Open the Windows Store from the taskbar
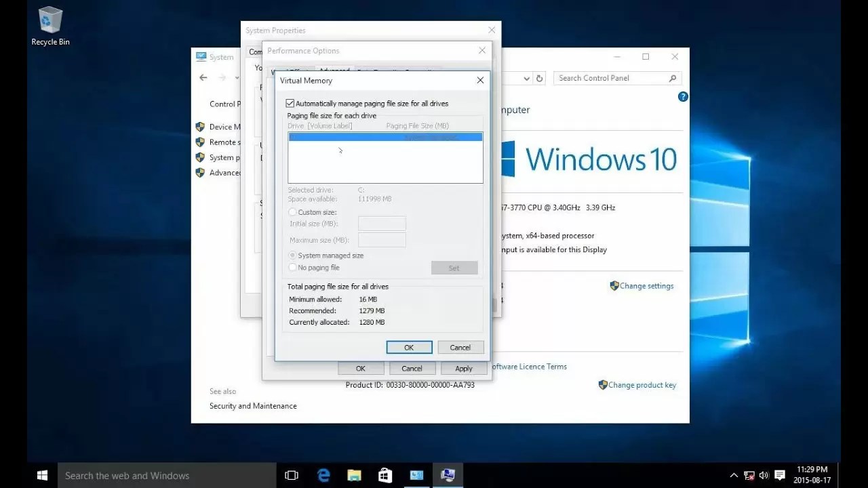Viewport: 868px width, 488px height. pyautogui.click(x=385, y=475)
